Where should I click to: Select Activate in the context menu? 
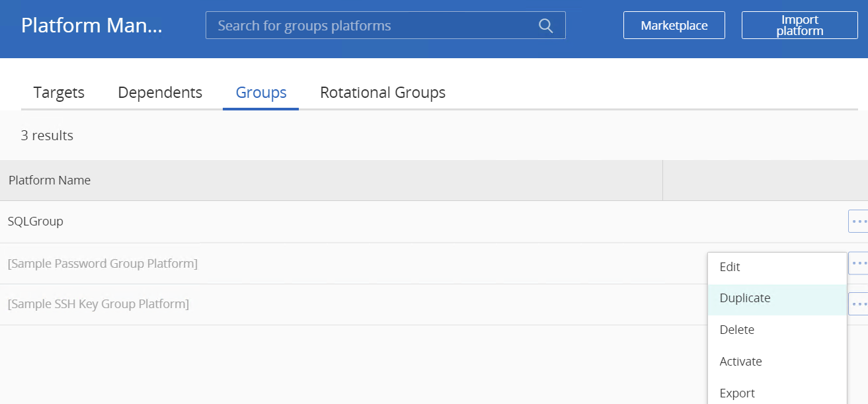click(777, 362)
